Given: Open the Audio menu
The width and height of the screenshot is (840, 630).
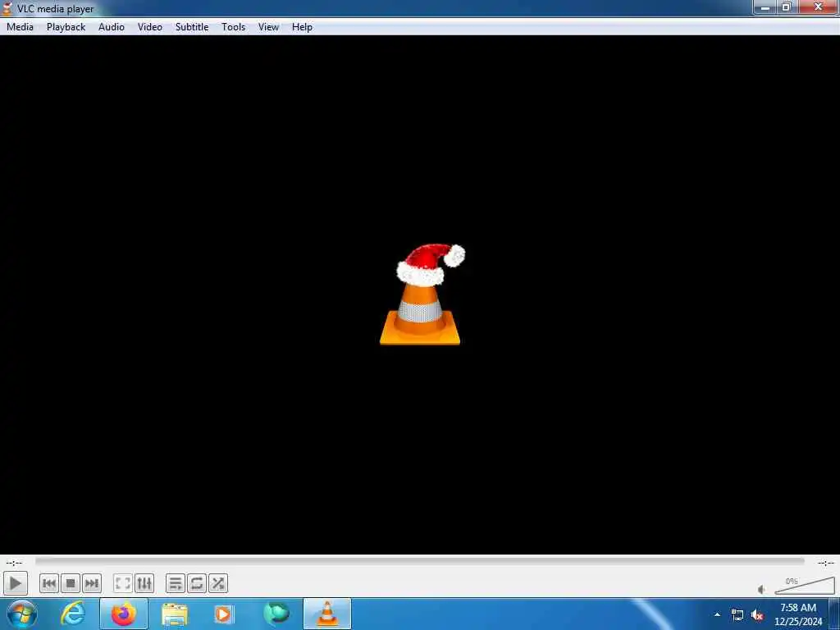Looking at the screenshot, I should [112, 27].
